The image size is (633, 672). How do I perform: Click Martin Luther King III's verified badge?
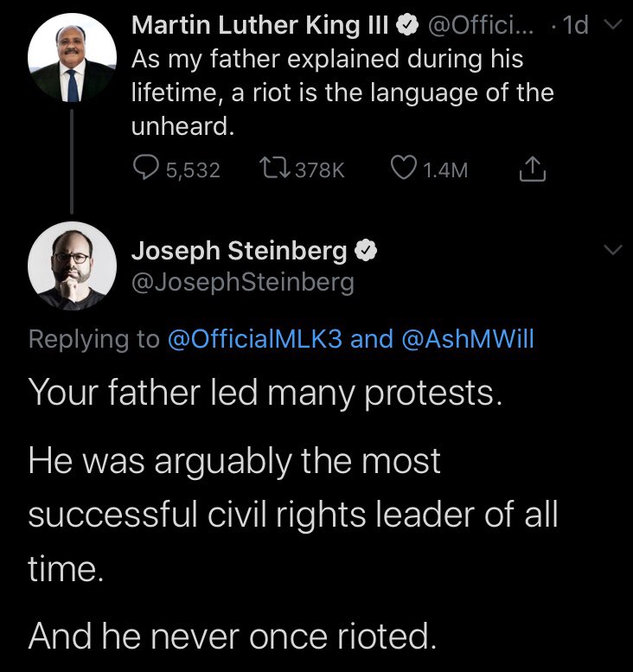coord(406,25)
